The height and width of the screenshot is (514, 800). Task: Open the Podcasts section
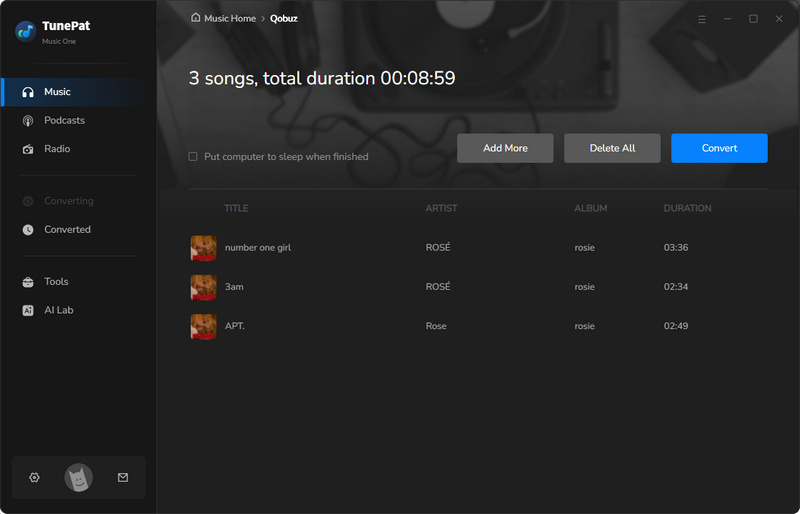(64, 120)
